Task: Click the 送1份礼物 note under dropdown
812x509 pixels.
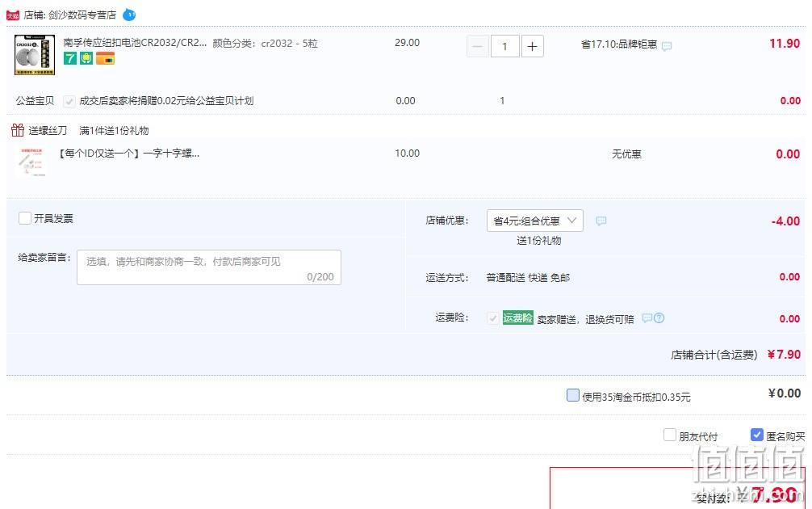Action: click(538, 241)
